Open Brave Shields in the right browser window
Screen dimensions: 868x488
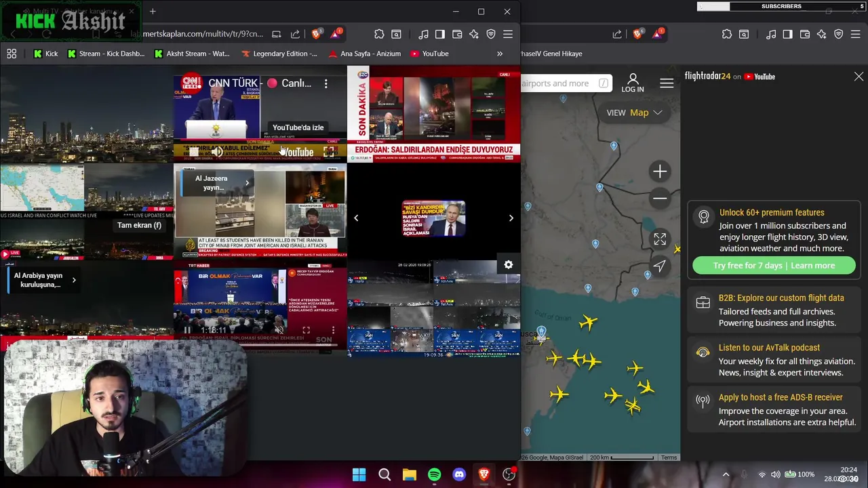pyautogui.click(x=638, y=34)
